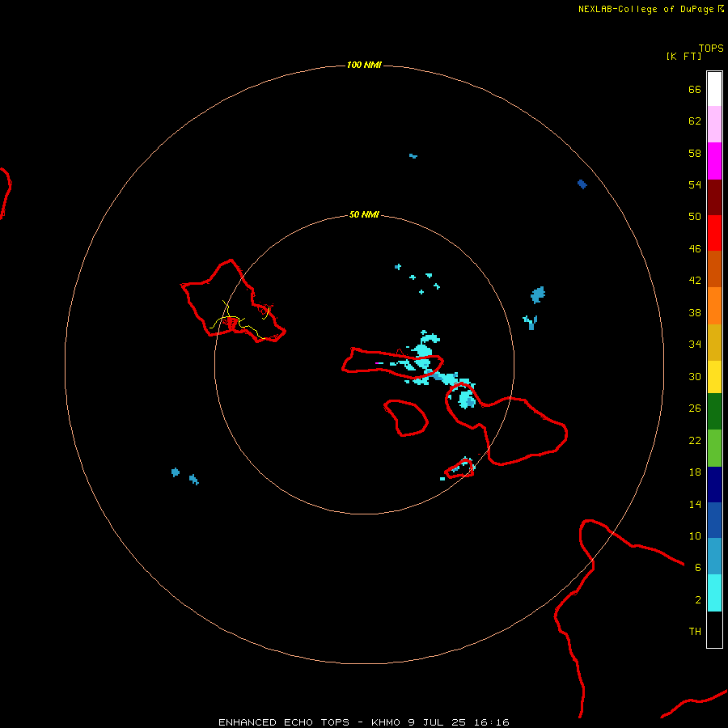The height and width of the screenshot is (728, 728).
Task: Select the bright red 50 K FT swatch
Action: (x=714, y=233)
